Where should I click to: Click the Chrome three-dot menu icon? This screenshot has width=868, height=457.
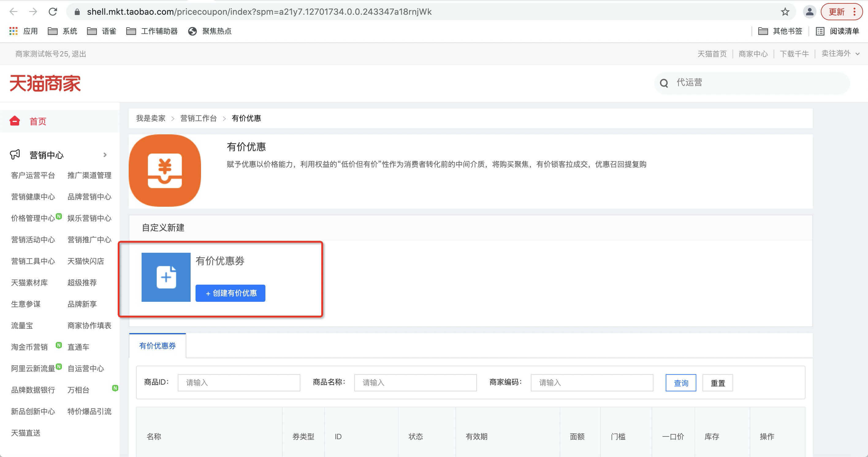pyautogui.click(x=854, y=12)
